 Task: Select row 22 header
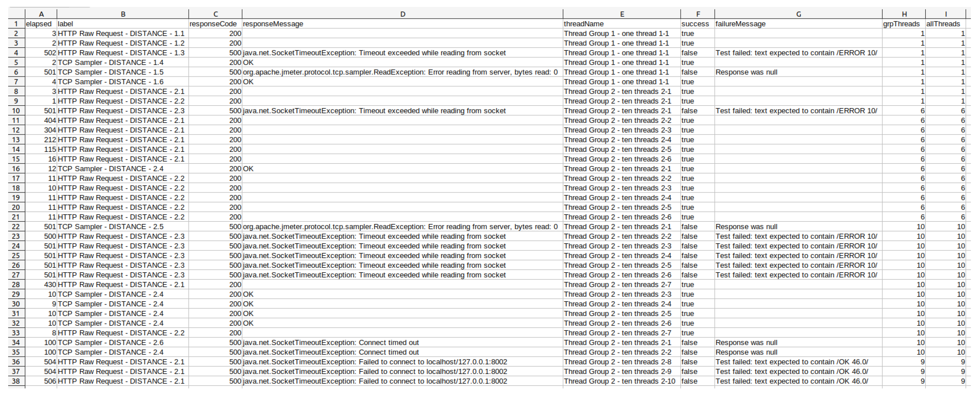tap(16, 226)
